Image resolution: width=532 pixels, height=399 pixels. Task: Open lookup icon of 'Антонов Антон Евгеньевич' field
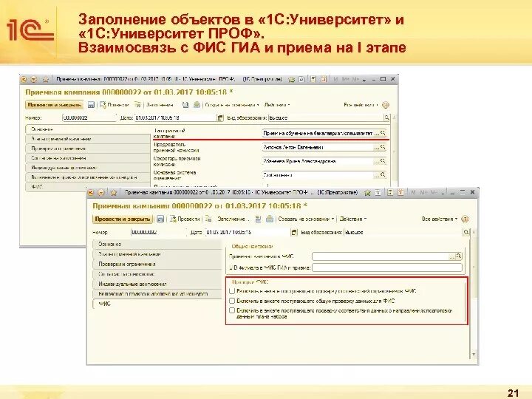(x=383, y=147)
